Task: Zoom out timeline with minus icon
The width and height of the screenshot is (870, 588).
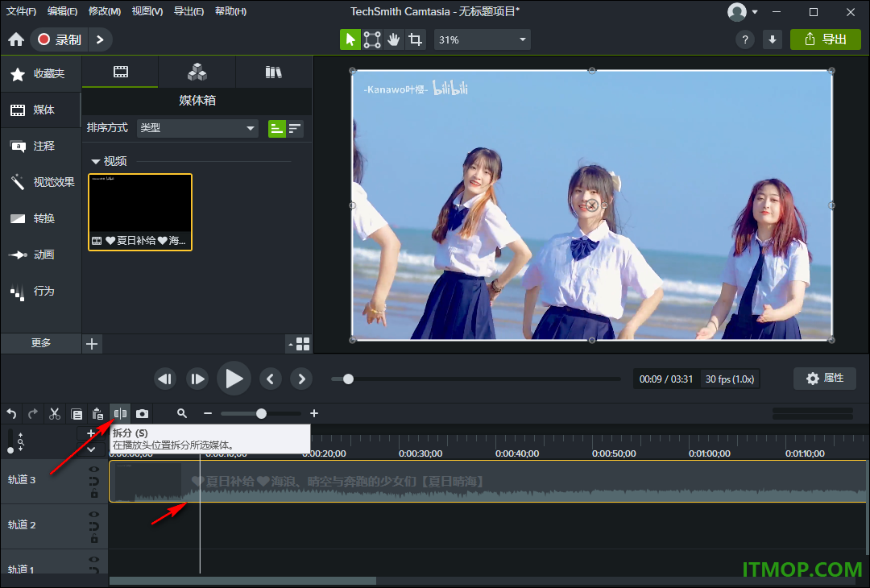Action: click(208, 413)
